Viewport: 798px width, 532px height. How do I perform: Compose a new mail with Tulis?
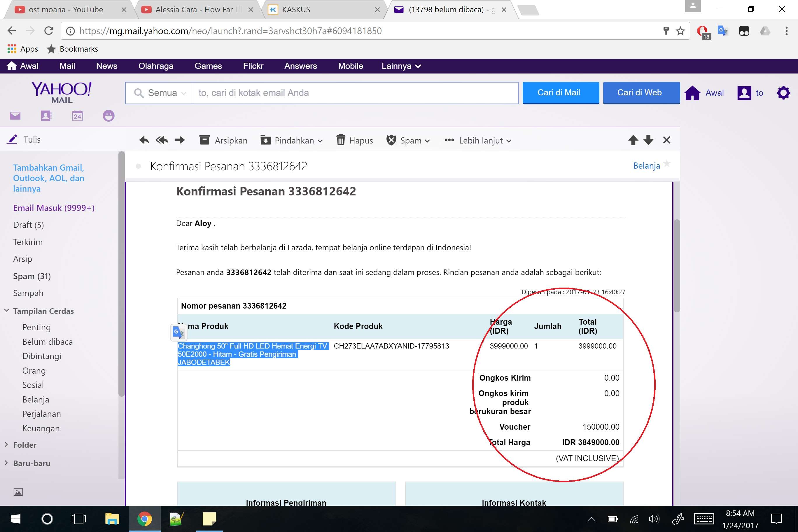click(24, 139)
